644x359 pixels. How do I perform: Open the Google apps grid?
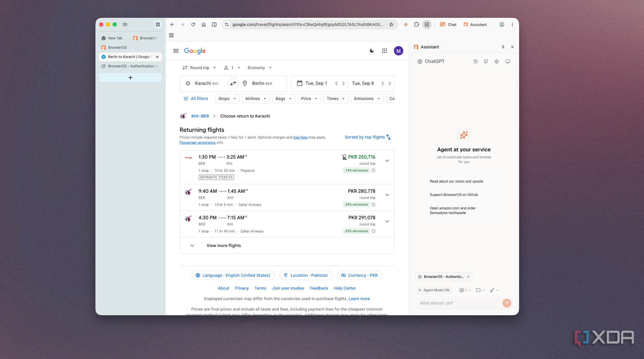click(x=385, y=51)
